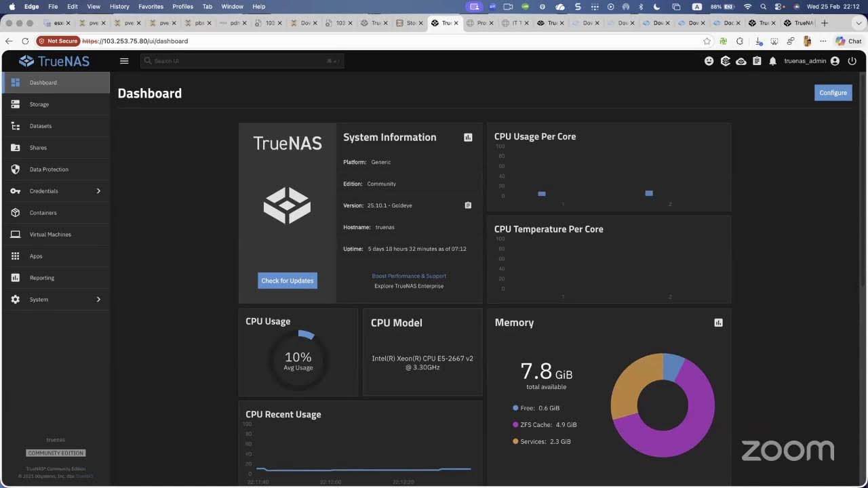Go to Apps in the sidebar
This screenshot has height=488, width=868.
[55, 256]
